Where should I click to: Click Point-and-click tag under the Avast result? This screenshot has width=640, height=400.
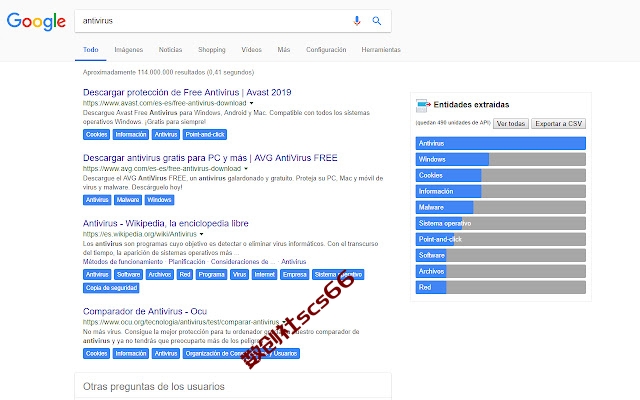click(x=205, y=135)
